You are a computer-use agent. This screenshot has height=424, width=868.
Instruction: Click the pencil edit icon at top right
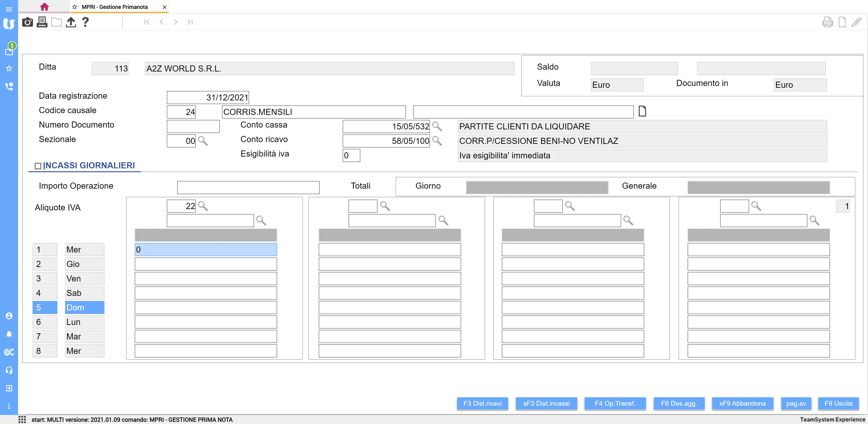(856, 22)
